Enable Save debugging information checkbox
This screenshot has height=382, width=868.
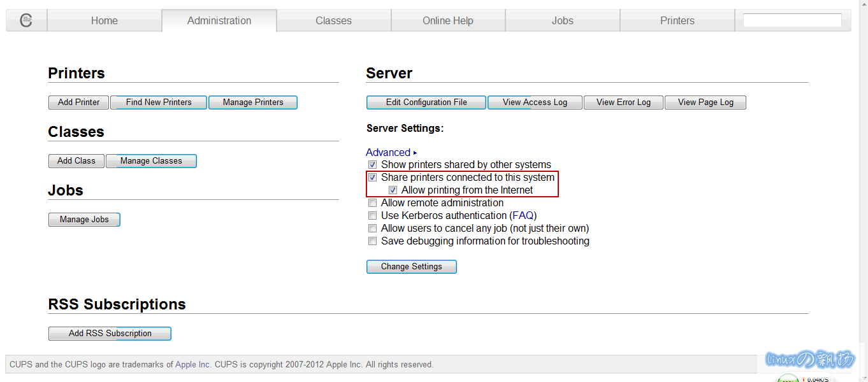coord(373,241)
